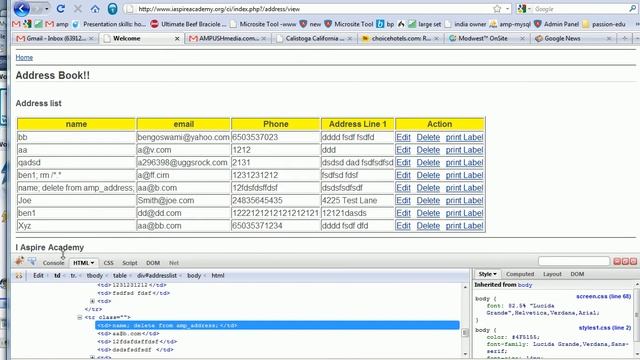Click the Gmail bookmark icon in bookmarks bar
640x360 pixels.
point(16,24)
